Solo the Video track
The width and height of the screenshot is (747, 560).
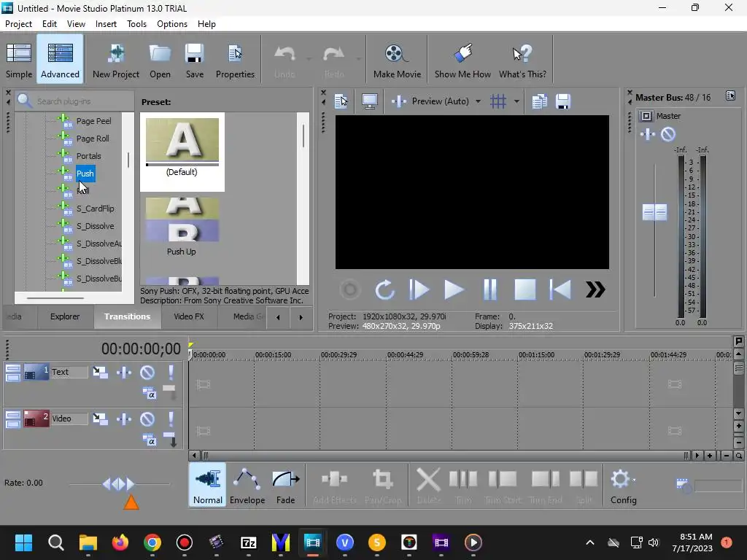tap(171, 419)
